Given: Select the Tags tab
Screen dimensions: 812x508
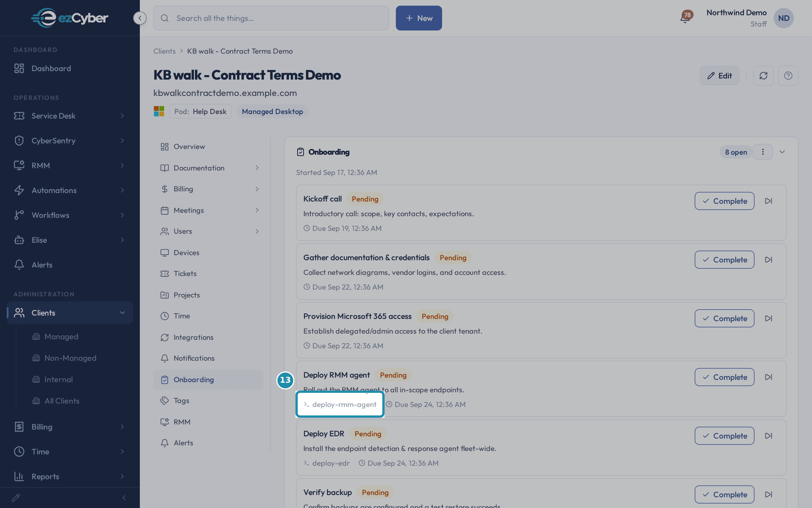Looking at the screenshot, I should [208, 400].
